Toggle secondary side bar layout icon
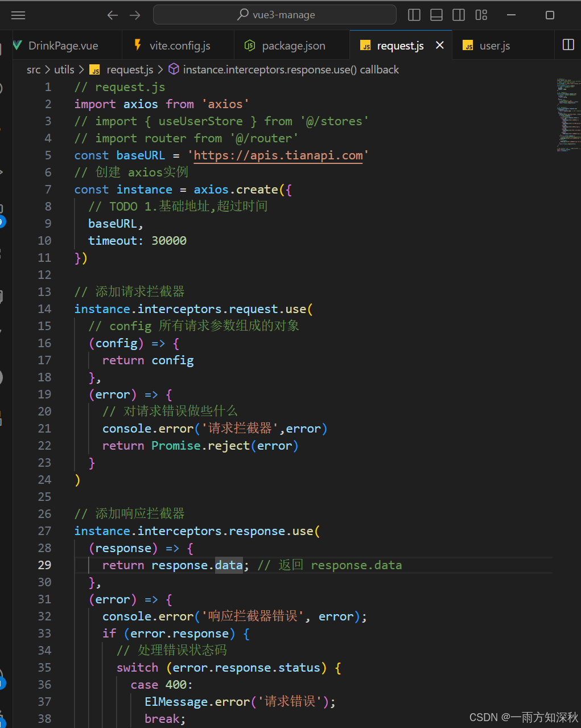 (459, 15)
